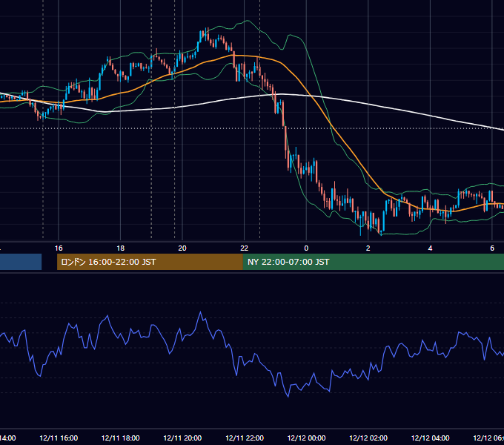This screenshot has height=445, width=504.
Task: Click the ロンドン 16:00-22:00 JST session bar
Action: (x=150, y=262)
